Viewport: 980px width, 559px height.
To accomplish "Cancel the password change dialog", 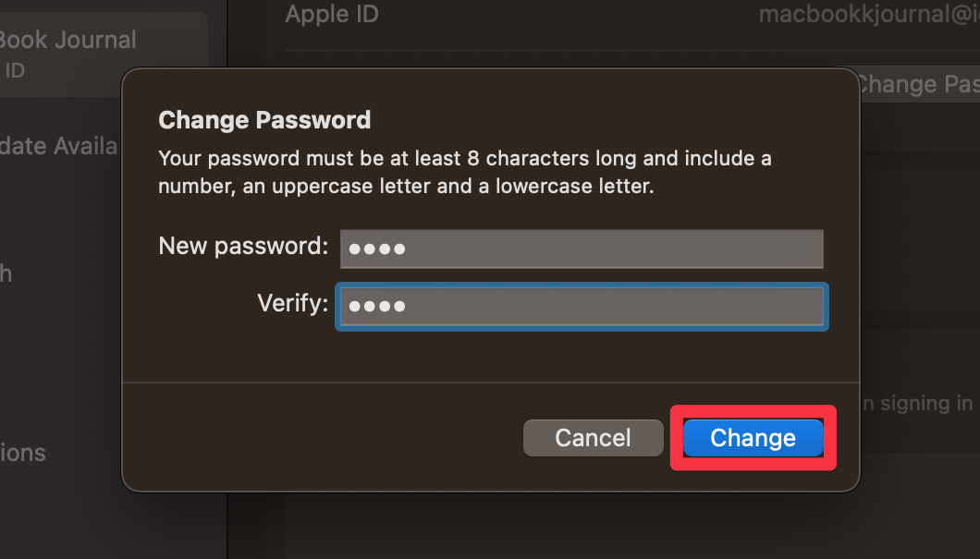I will pos(593,438).
